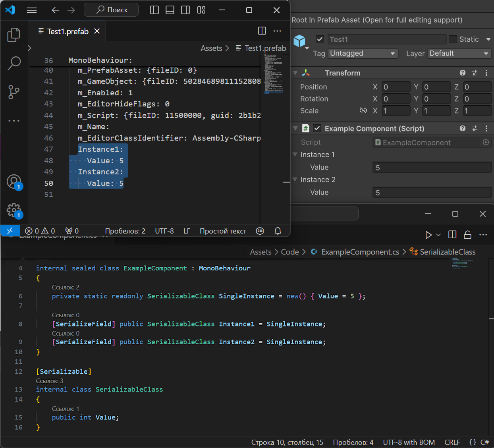Open Transform component help icon

[463, 73]
